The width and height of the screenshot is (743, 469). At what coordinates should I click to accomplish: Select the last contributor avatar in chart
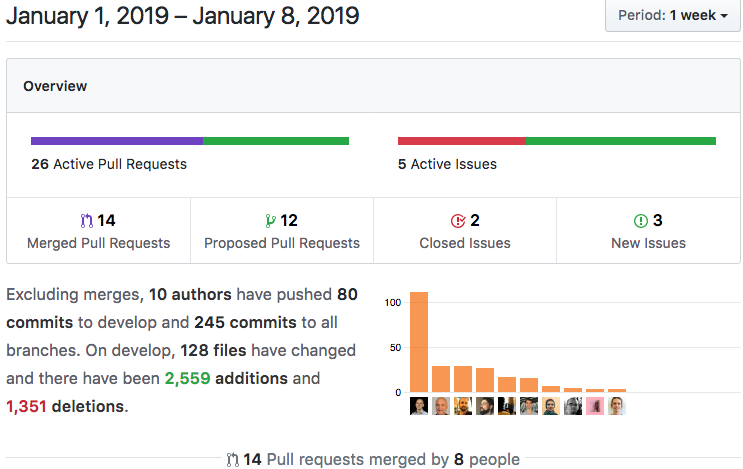point(617,406)
